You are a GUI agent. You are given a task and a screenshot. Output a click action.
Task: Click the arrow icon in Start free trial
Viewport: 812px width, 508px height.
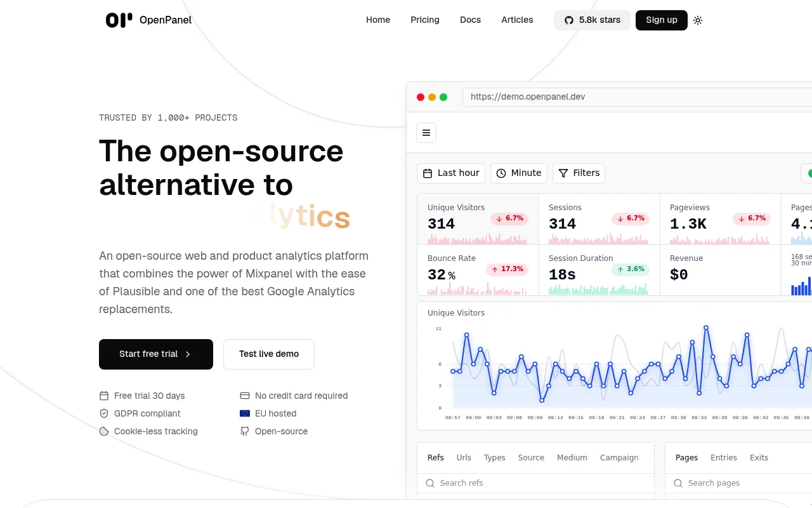click(x=188, y=354)
